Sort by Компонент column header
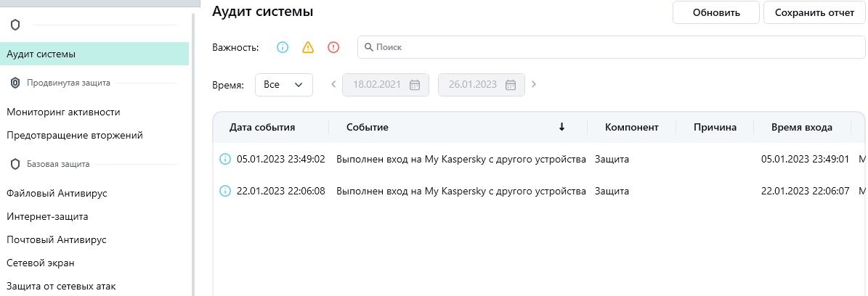This screenshot has width=868, height=296. (x=631, y=128)
